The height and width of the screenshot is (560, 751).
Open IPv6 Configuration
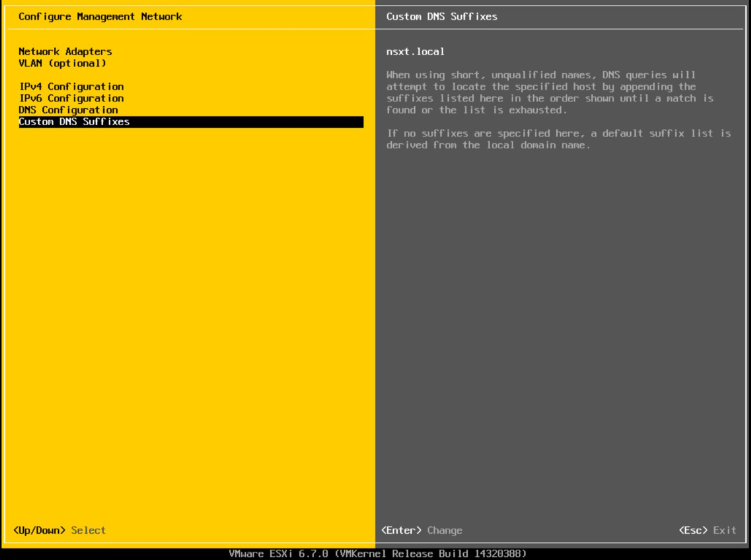(71, 98)
